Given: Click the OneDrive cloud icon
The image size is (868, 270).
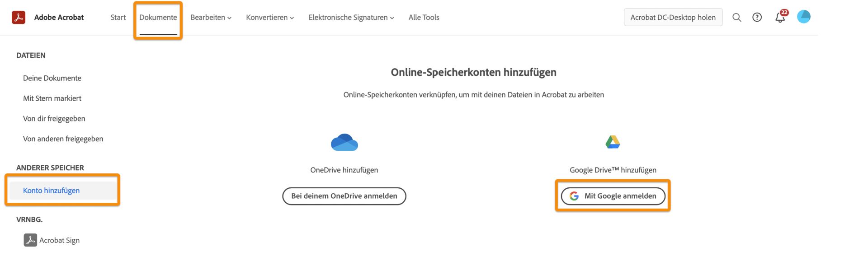Looking at the screenshot, I should pyautogui.click(x=344, y=142).
